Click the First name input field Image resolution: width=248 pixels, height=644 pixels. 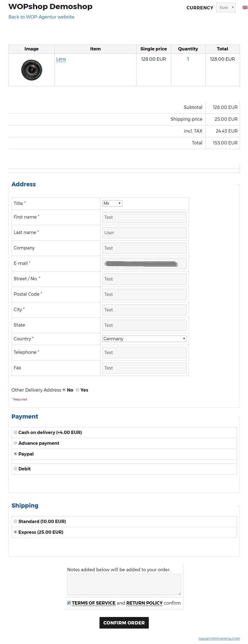(x=144, y=217)
